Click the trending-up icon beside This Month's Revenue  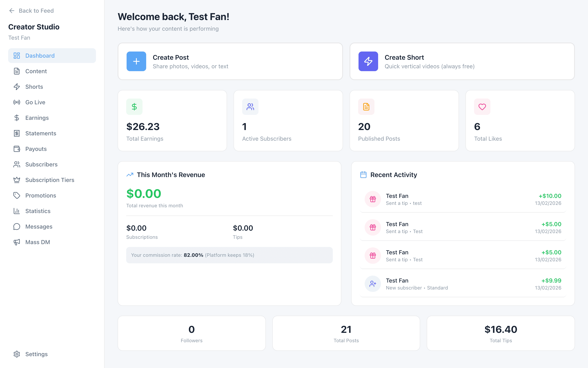[130, 175]
